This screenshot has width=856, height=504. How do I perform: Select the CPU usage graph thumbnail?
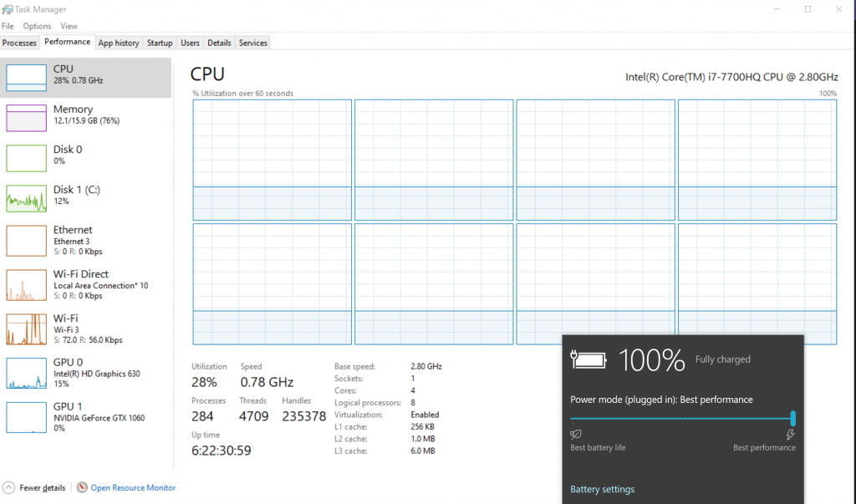point(26,77)
